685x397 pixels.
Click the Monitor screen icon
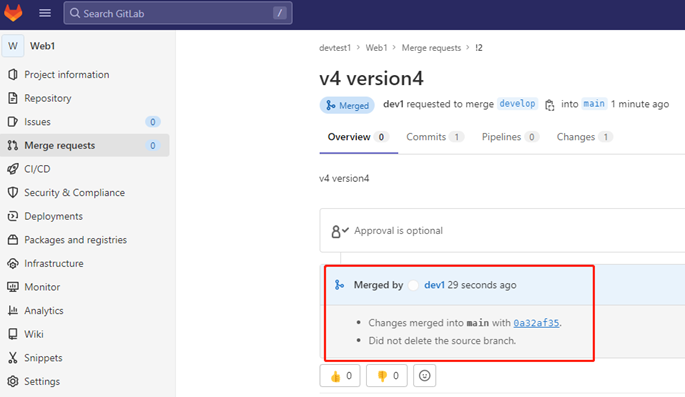(x=13, y=287)
